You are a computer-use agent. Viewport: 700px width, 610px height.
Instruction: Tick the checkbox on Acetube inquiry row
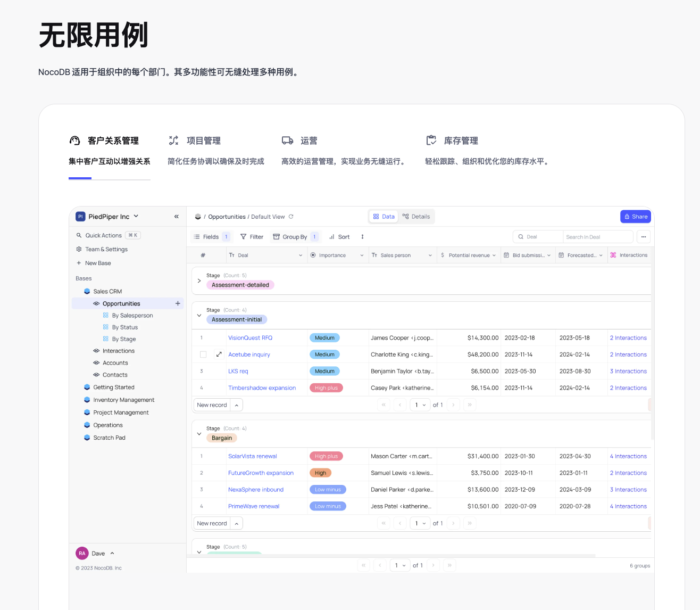203,355
